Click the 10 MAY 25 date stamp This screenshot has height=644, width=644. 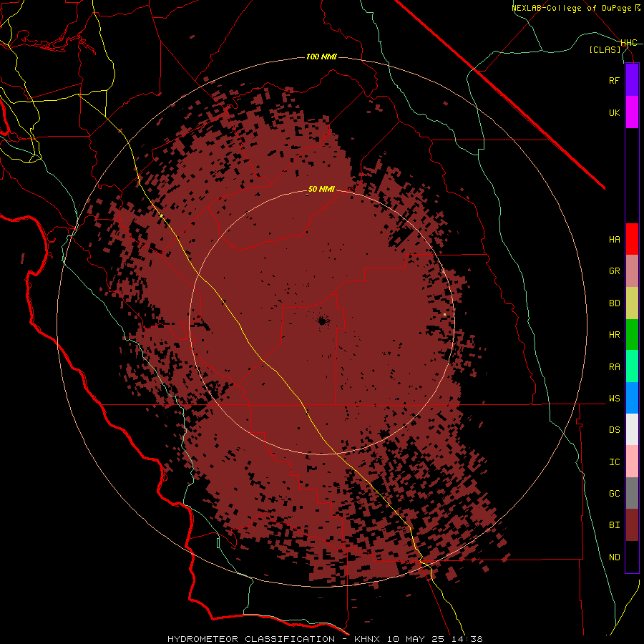click(415, 639)
